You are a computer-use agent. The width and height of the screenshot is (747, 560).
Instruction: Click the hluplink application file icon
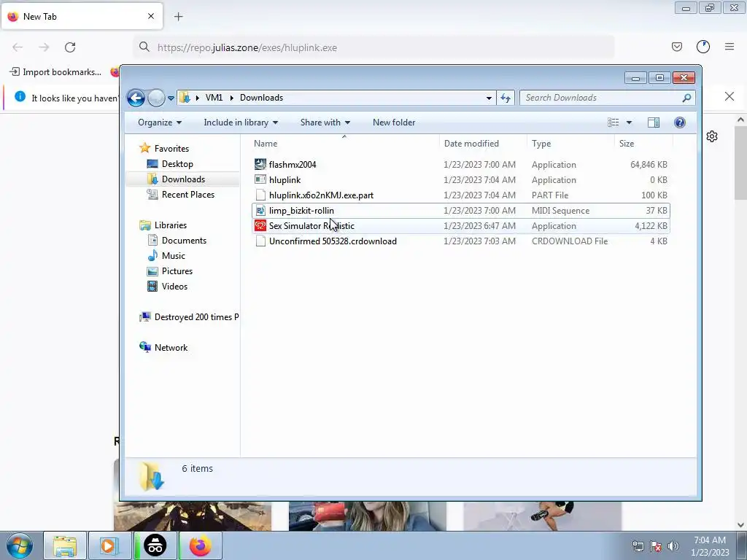260,179
